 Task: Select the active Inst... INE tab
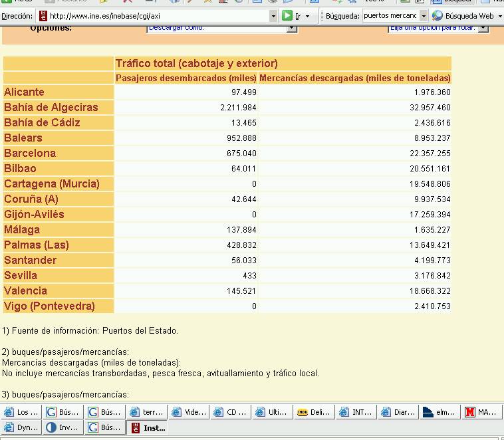tap(147, 427)
